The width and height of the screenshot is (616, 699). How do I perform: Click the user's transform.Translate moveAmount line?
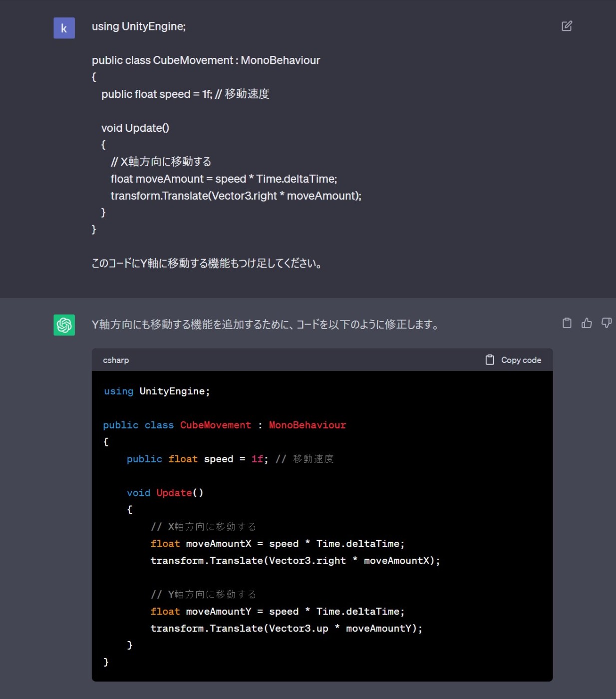click(x=236, y=196)
